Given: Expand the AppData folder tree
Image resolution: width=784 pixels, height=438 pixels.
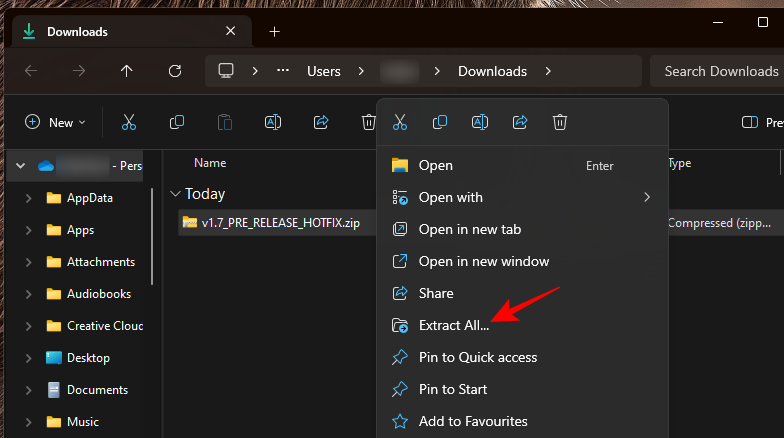Looking at the screenshot, I should point(28,198).
